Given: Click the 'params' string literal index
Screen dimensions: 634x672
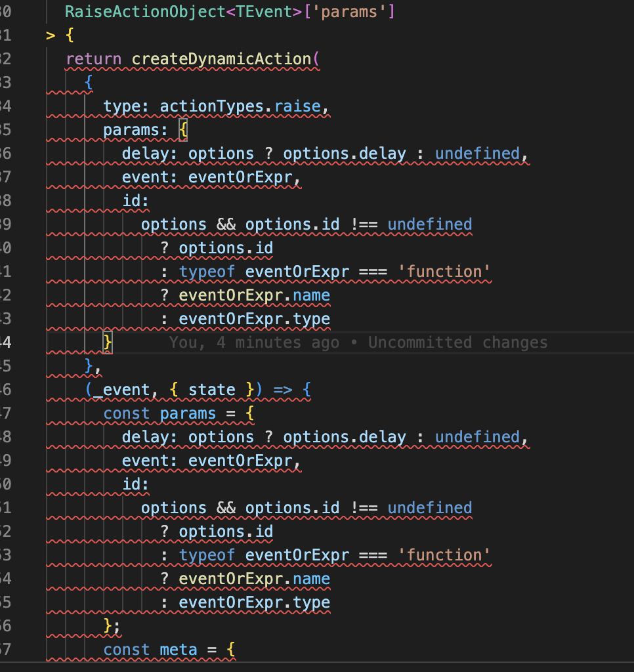Looking at the screenshot, I should click(x=349, y=12).
